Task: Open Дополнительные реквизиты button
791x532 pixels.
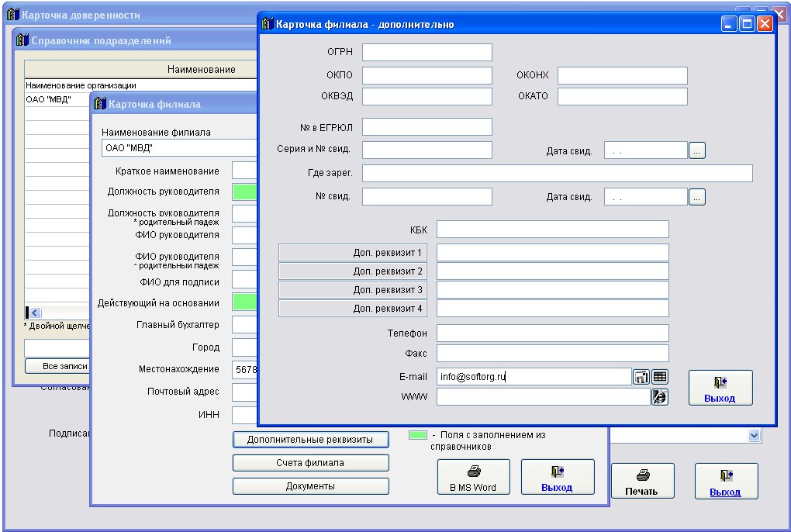Action: 310,440
